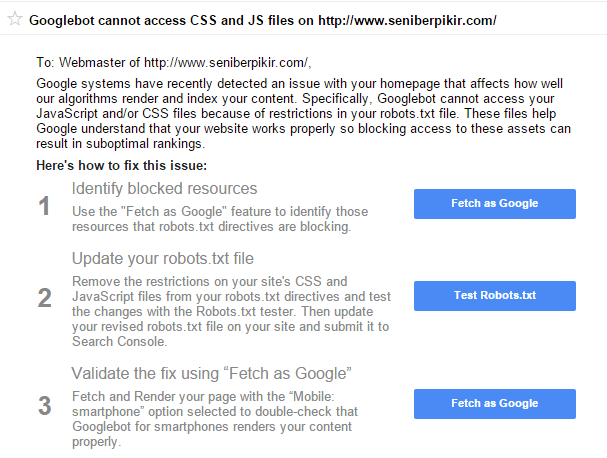Click the 'Search Console' text in step 2
This screenshot has width=607, height=458.
point(119,341)
